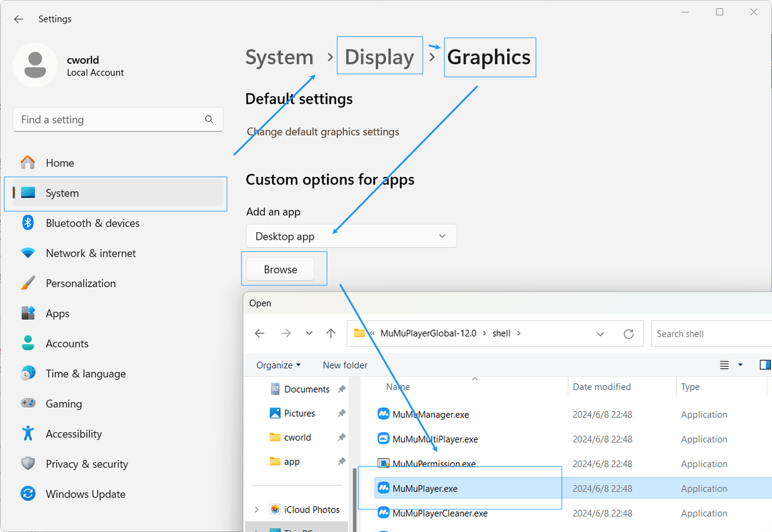
Task: Open Change default graphics settings link
Action: tap(323, 131)
